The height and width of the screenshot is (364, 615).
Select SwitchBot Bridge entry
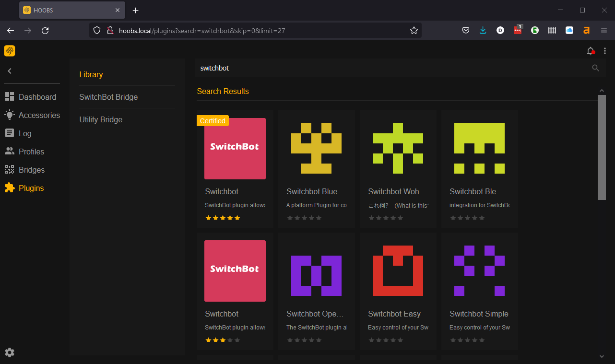pos(108,97)
